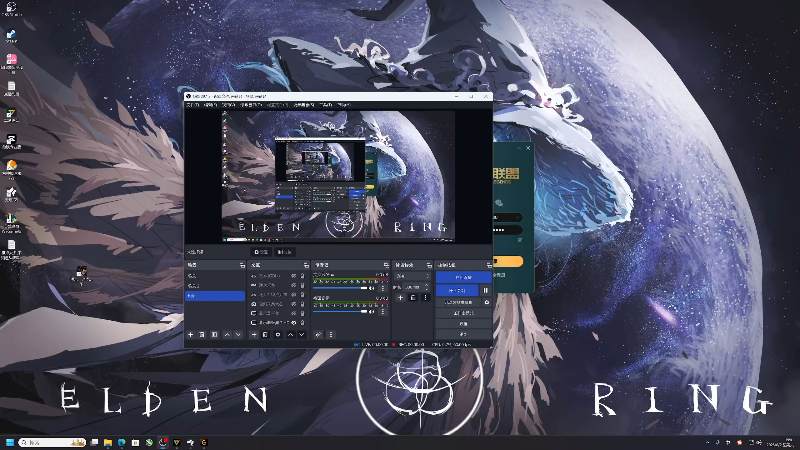Viewport: 800px width, 450px height.
Task: Add a new scene with the plus icon
Action: [190, 335]
